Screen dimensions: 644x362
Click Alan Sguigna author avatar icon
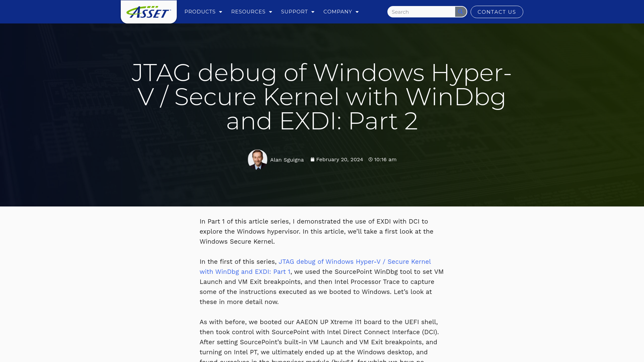click(x=257, y=160)
